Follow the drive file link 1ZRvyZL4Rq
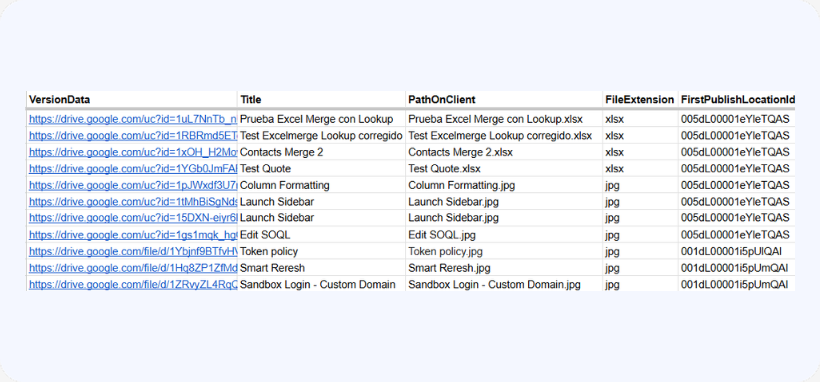This screenshot has height=382, width=820. tap(133, 285)
